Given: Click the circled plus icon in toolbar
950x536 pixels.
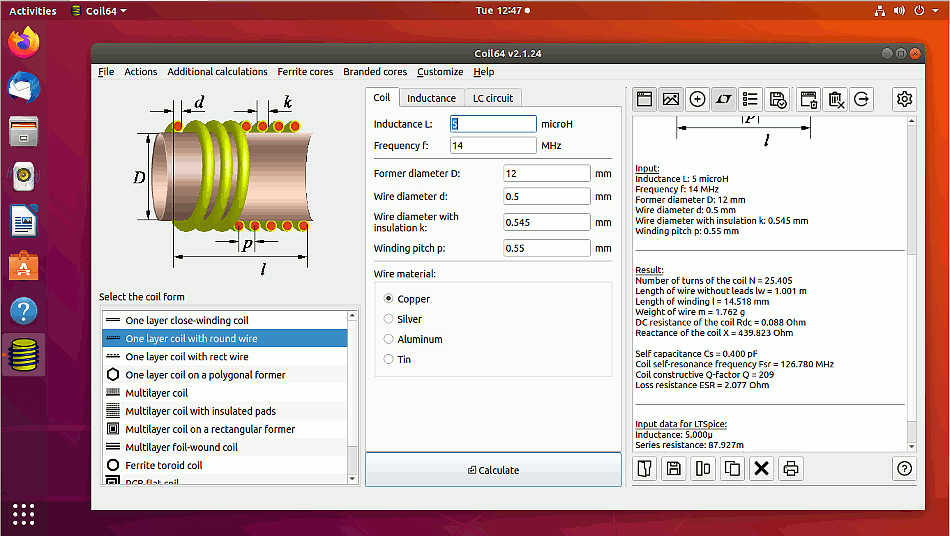Looking at the screenshot, I should click(697, 99).
